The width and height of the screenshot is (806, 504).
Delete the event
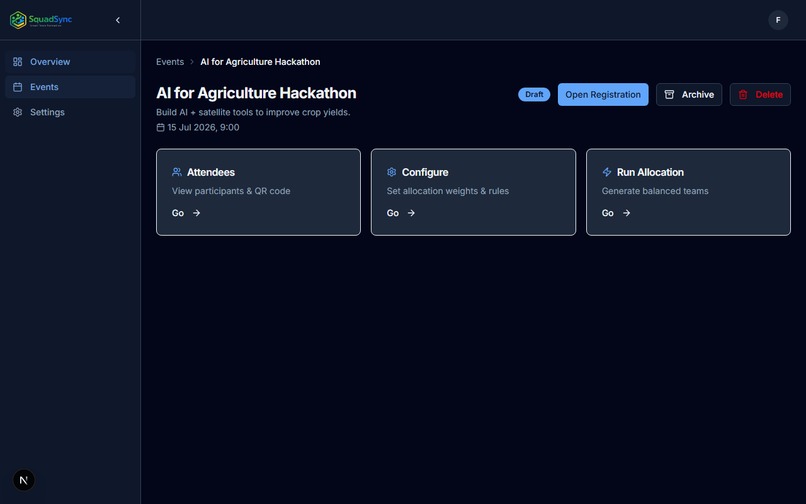point(760,95)
